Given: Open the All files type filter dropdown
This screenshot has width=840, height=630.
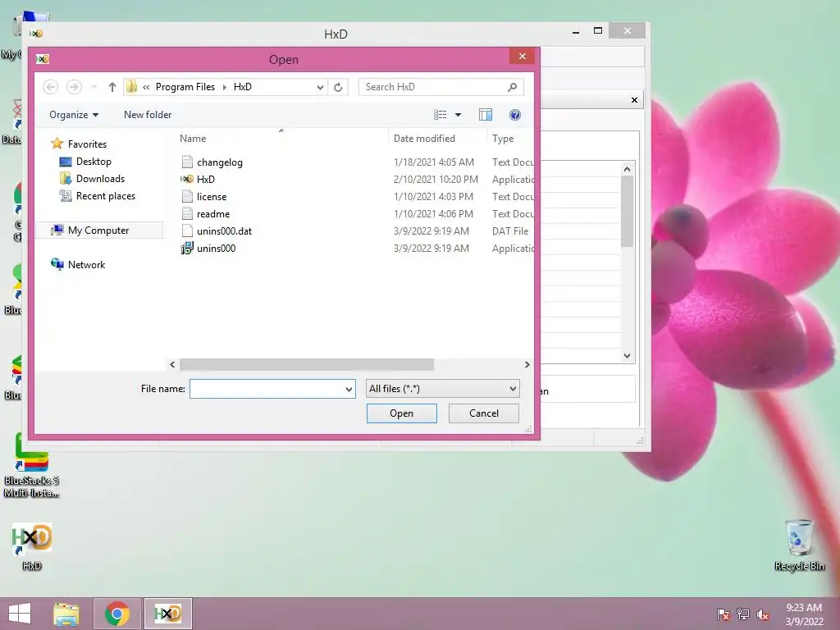Looking at the screenshot, I should point(442,388).
